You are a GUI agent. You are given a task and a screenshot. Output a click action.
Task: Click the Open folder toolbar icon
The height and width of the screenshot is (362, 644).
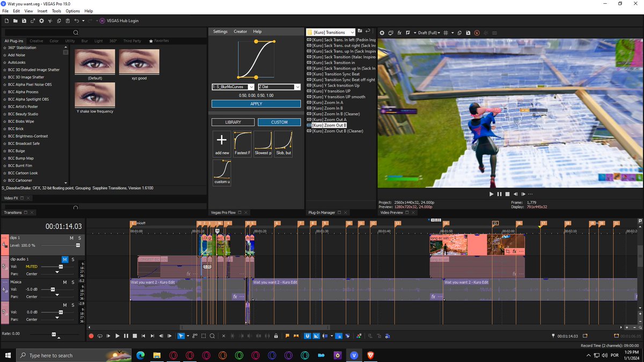click(x=16, y=20)
